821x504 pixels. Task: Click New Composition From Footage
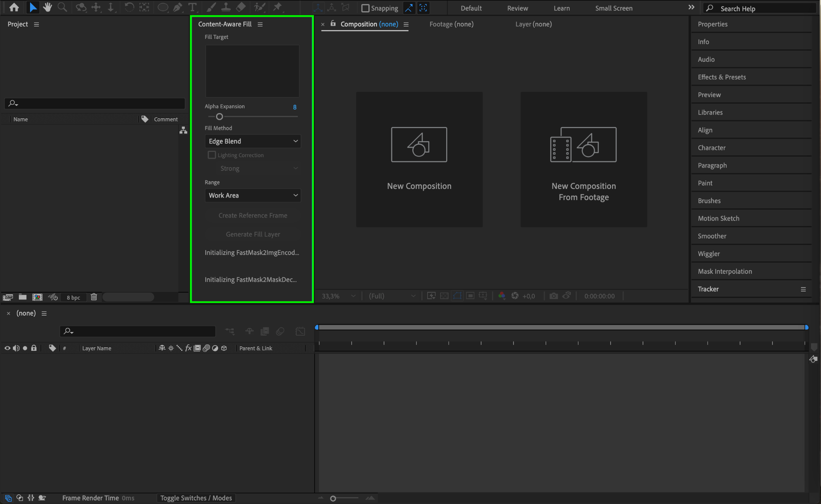[x=583, y=159]
